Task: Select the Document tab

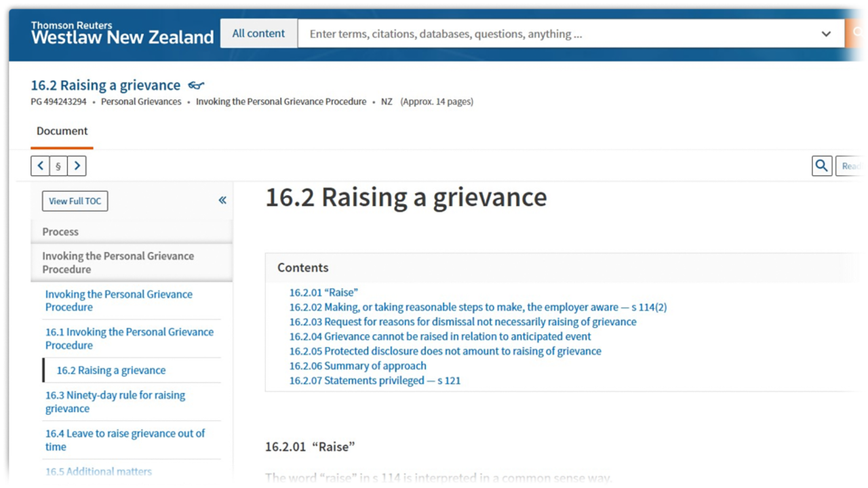Action: [x=62, y=131]
